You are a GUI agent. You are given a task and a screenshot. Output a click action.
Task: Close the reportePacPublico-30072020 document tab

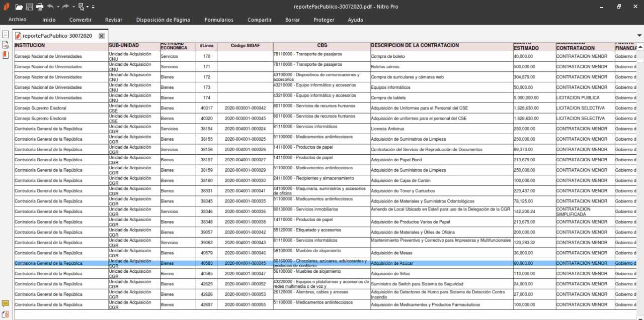click(x=102, y=36)
